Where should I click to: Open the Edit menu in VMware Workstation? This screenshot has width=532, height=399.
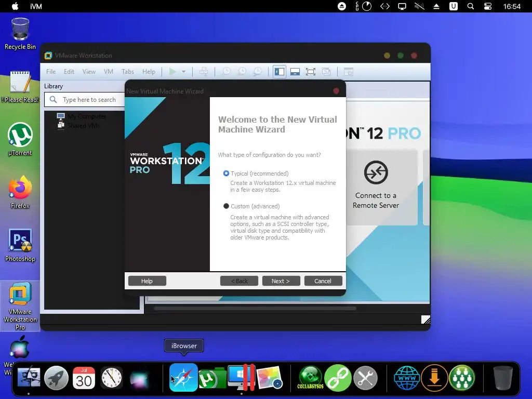[x=69, y=72]
